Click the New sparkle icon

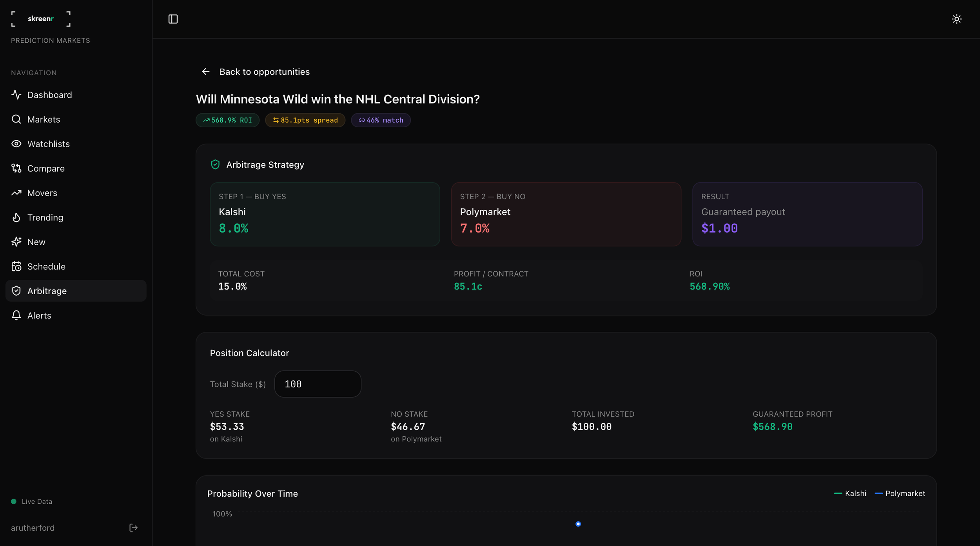tap(16, 242)
